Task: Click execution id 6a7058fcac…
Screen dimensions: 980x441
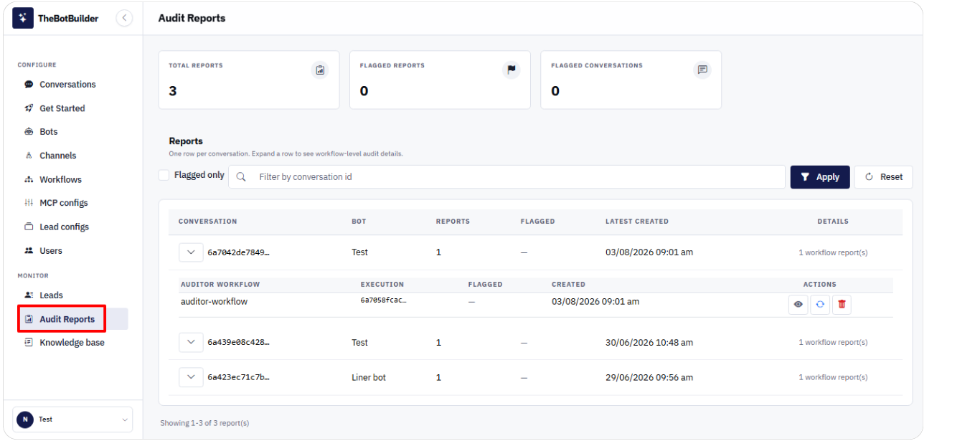Action: pos(383,301)
